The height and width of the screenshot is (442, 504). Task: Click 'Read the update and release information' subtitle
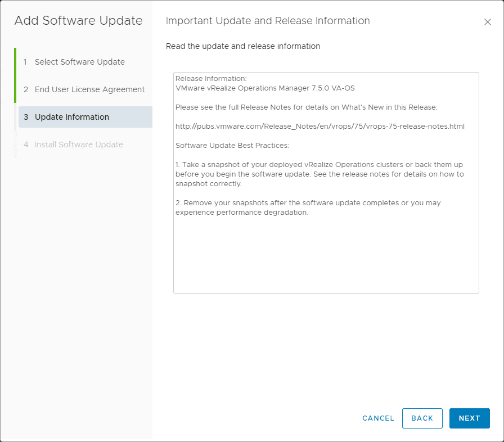243,46
